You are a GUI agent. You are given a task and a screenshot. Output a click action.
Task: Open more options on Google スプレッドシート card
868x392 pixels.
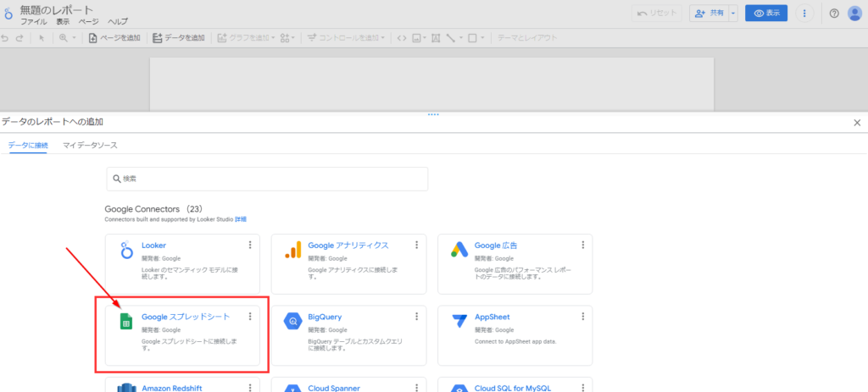click(250, 317)
